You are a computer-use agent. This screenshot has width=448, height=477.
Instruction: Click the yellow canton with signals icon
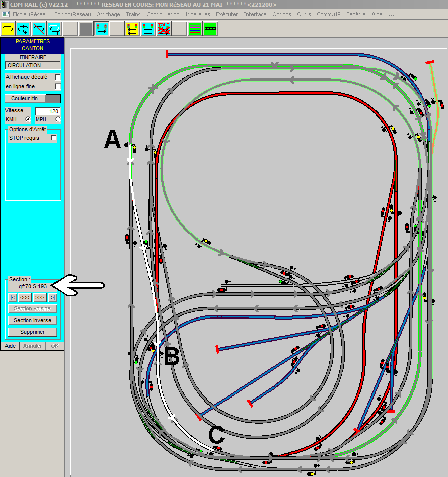pyautogui.click(x=132, y=29)
